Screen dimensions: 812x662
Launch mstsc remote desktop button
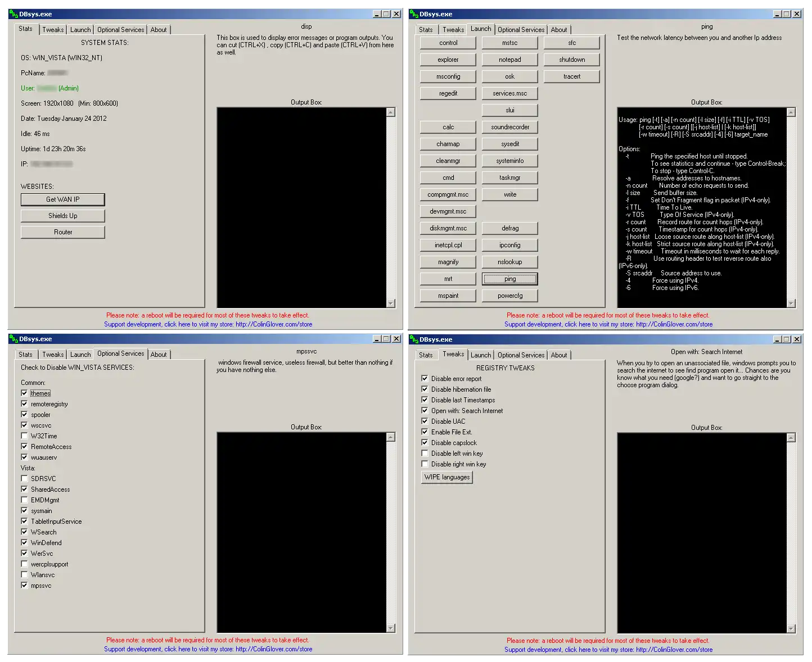click(x=510, y=43)
